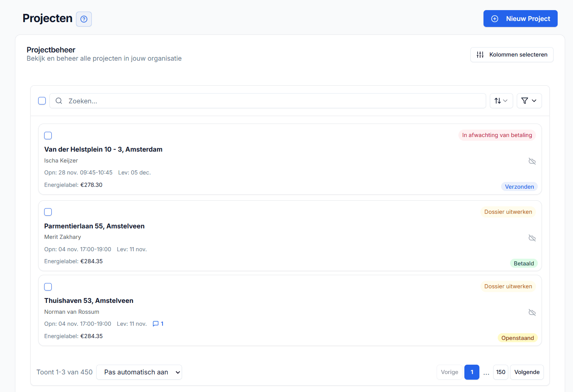Image resolution: width=573 pixels, height=392 pixels.
Task: Toggle visibility on the Thuishaven 53 card
Action: [532, 312]
